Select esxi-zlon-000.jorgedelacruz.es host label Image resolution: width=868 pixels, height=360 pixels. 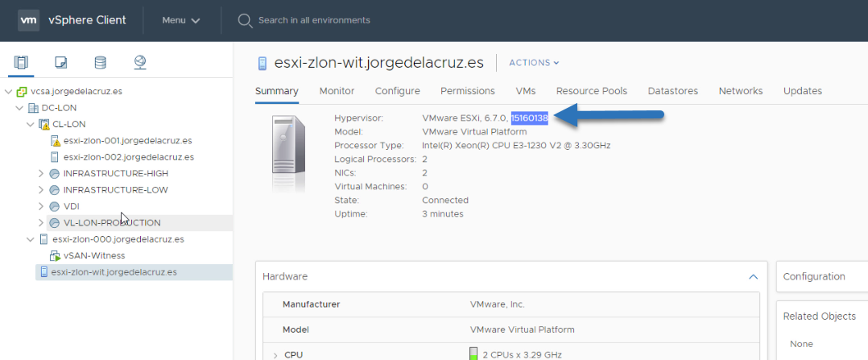118,240
